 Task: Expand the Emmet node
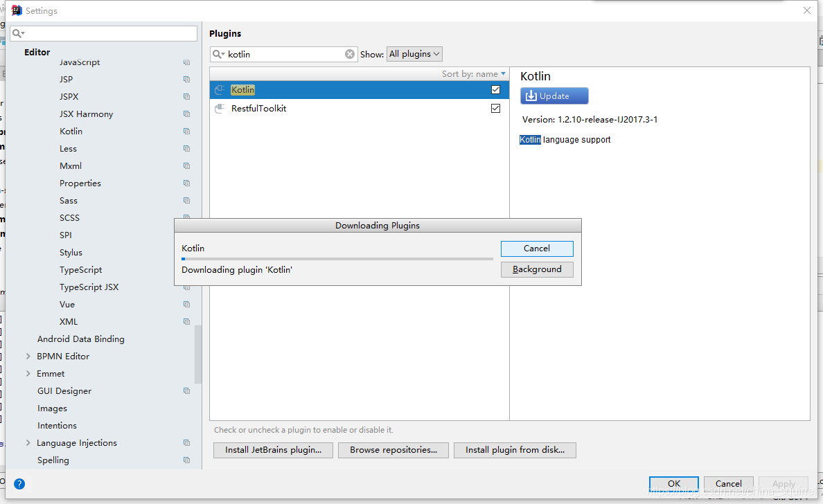click(x=28, y=373)
